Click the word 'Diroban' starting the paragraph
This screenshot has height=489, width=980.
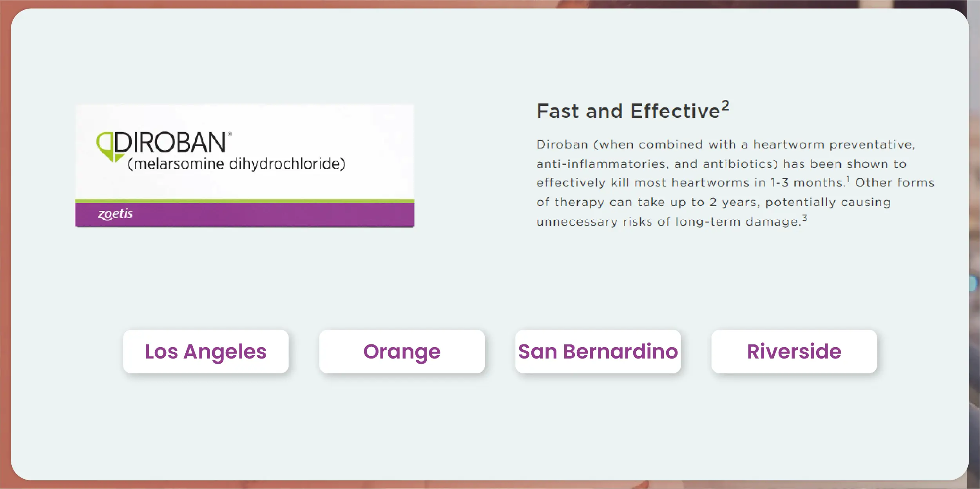pyautogui.click(x=562, y=145)
